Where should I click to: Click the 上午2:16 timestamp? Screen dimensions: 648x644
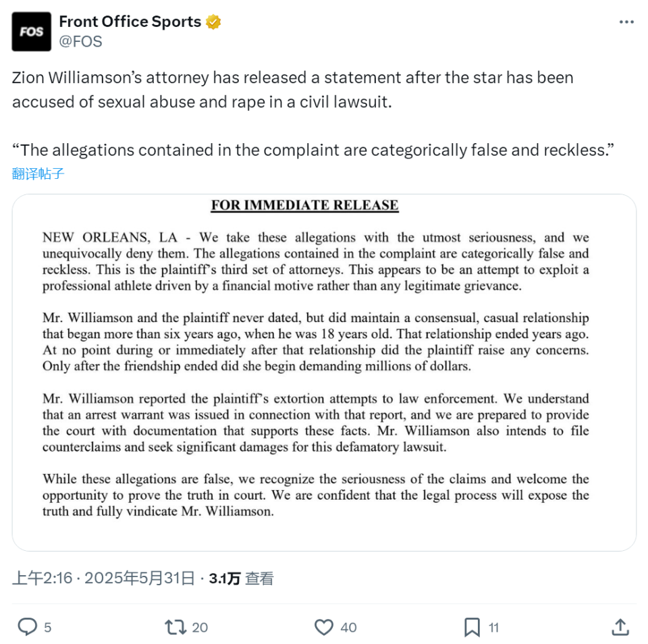[42, 579]
